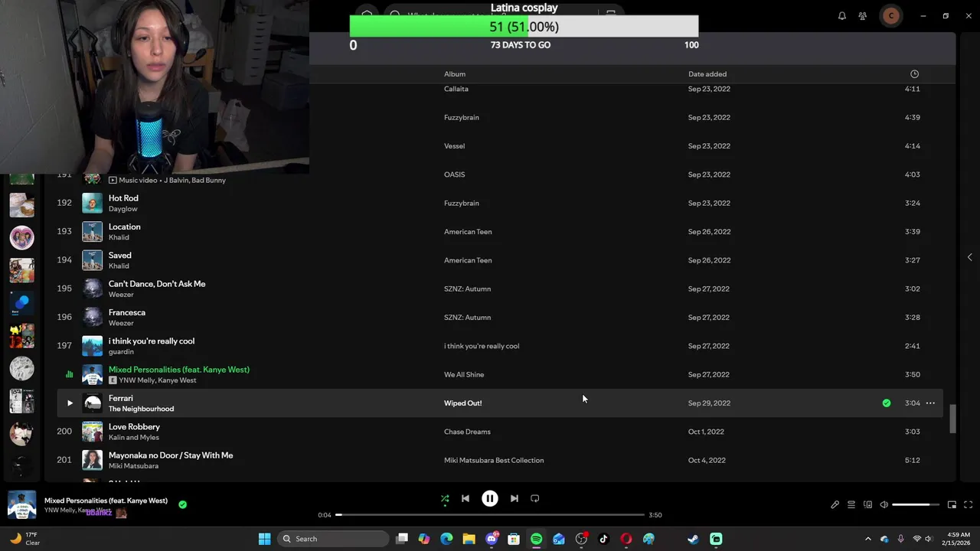This screenshot has height=551, width=980.
Task: Toggle the repeat button
Action: 535,498
